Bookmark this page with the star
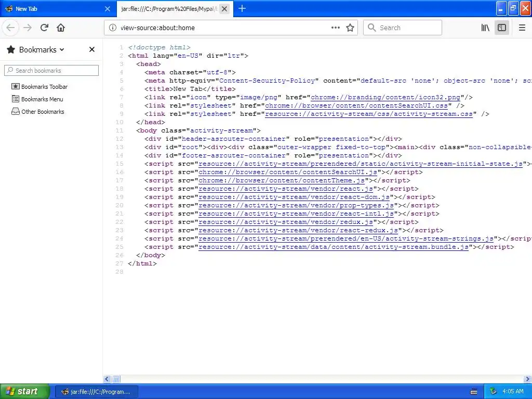 click(350, 28)
